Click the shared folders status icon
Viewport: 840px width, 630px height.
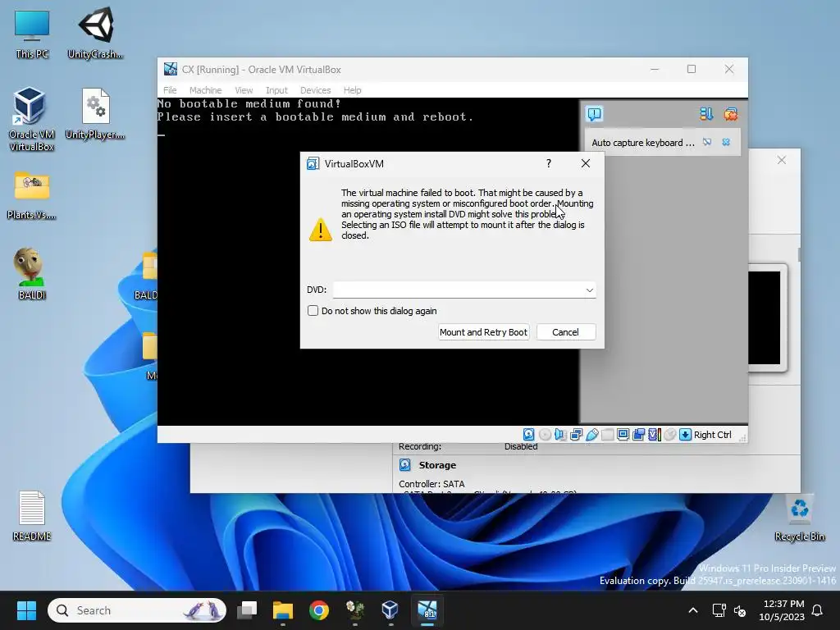[x=608, y=435]
